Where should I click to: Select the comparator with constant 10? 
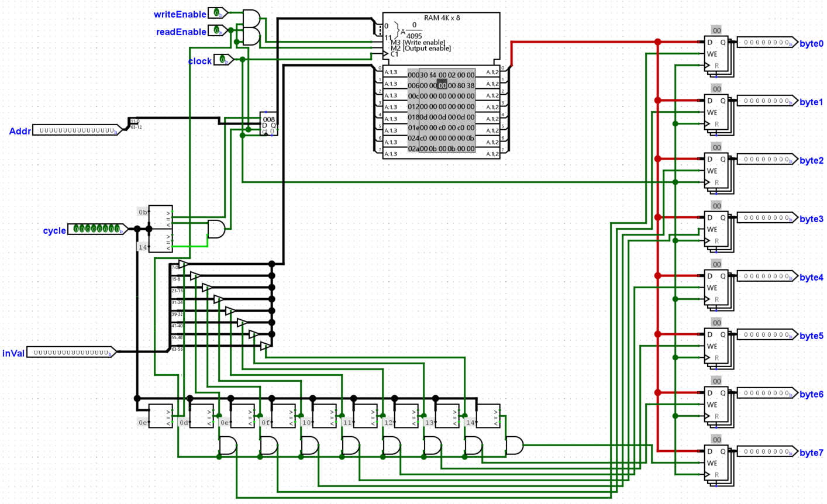click(x=325, y=416)
